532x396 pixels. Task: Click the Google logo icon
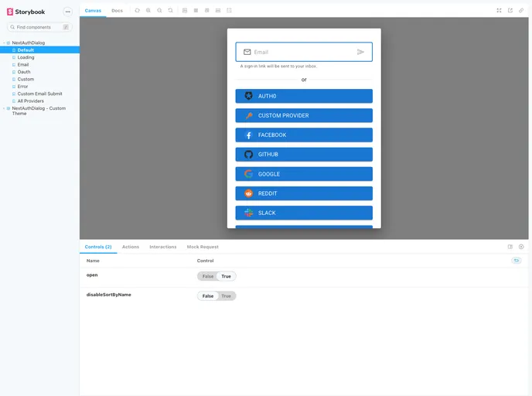coord(249,174)
